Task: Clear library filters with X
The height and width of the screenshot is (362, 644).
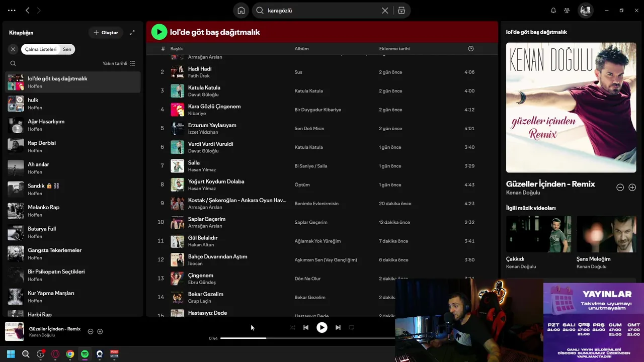Action: (x=13, y=49)
